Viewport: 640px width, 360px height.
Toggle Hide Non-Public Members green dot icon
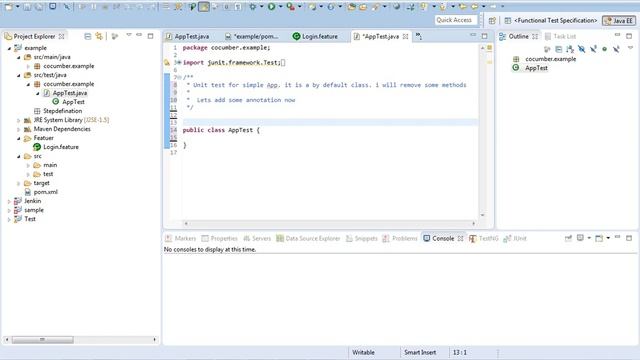[604, 49]
